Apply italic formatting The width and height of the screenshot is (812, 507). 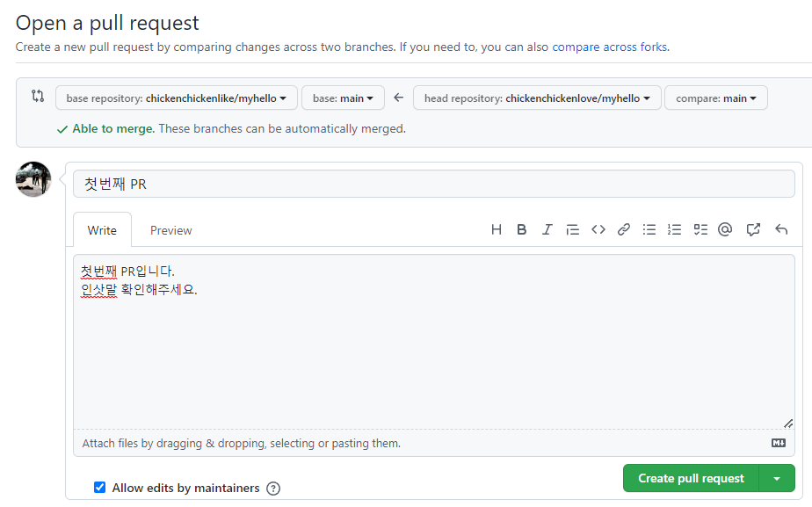547,229
